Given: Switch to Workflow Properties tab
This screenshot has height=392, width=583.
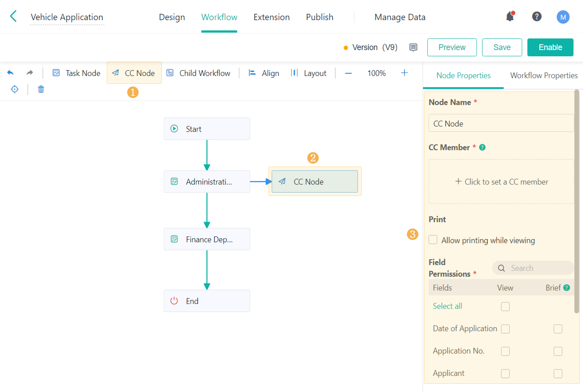Looking at the screenshot, I should click(x=544, y=75).
